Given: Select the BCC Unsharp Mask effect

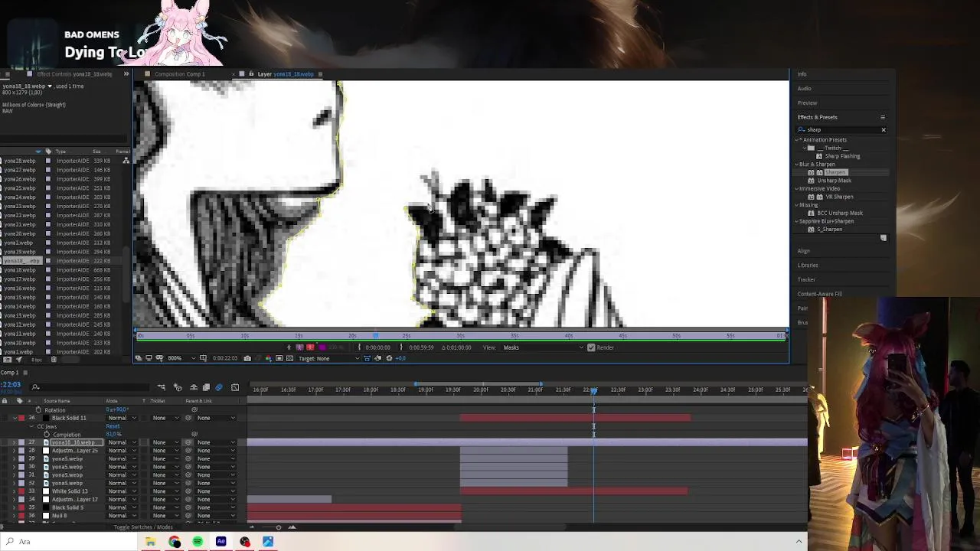Looking at the screenshot, I should point(840,213).
